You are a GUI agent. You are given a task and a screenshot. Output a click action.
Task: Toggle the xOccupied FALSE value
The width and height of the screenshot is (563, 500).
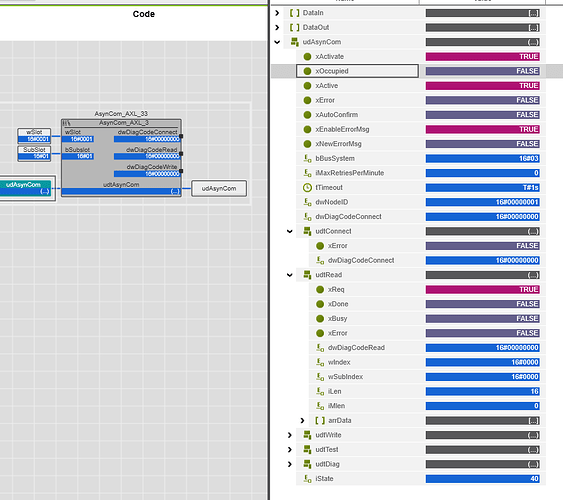pyautogui.click(x=483, y=71)
